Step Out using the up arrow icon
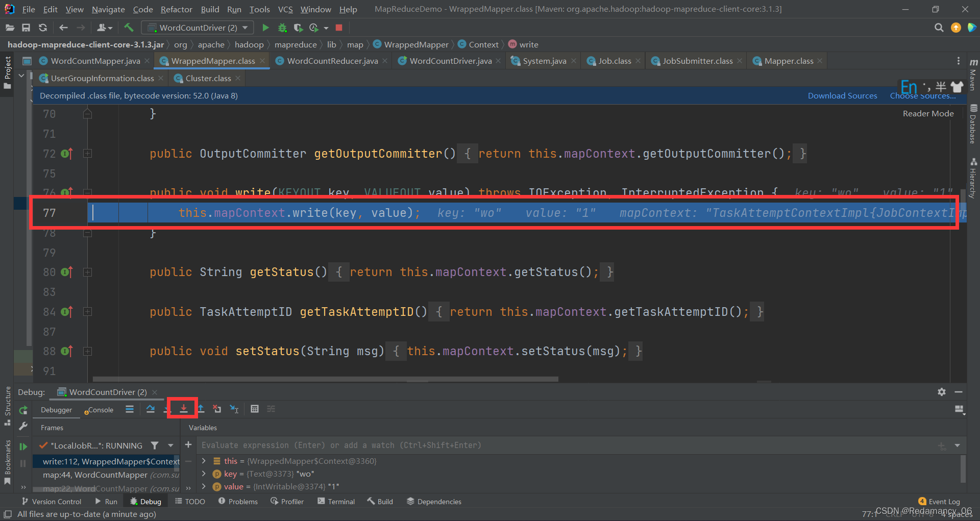 point(201,409)
